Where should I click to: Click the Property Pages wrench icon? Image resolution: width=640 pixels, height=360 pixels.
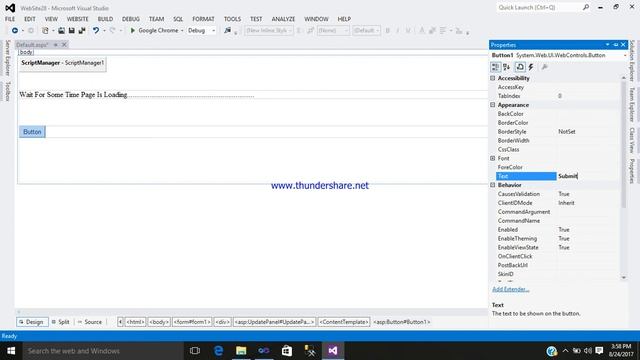point(544,67)
